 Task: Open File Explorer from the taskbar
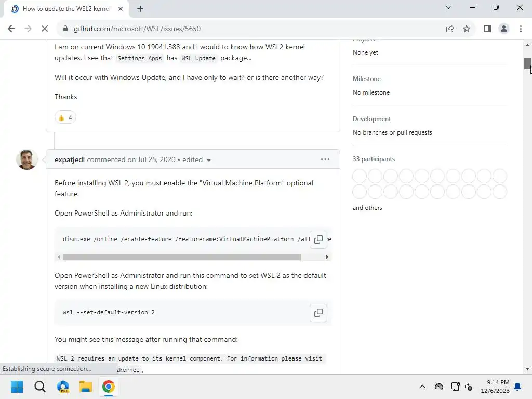click(x=86, y=387)
